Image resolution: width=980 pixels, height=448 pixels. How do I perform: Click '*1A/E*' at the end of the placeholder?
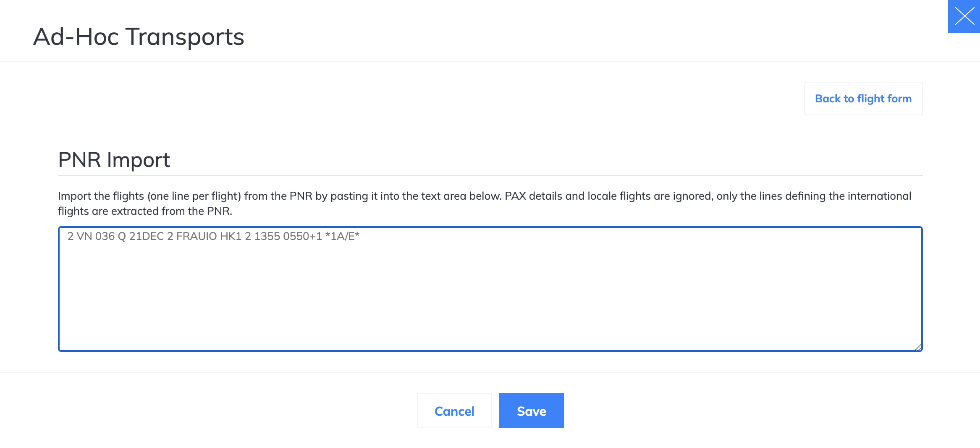[x=342, y=236]
